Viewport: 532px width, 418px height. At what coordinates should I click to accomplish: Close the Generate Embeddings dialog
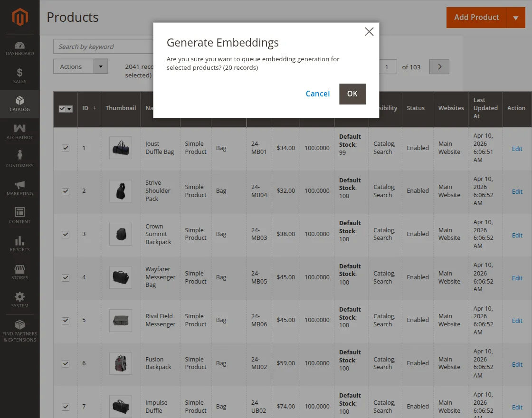pyautogui.click(x=369, y=32)
